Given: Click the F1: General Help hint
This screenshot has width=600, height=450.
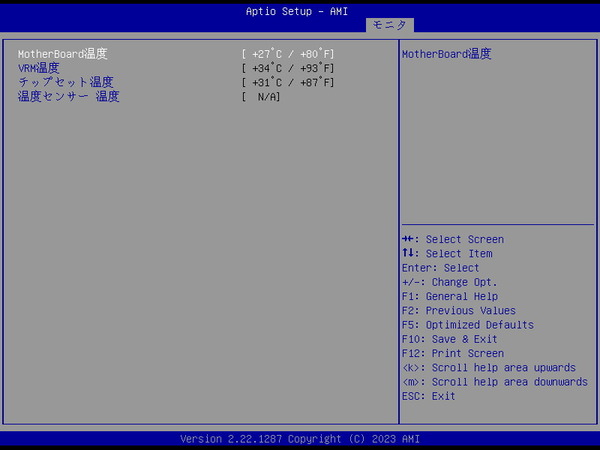Looking at the screenshot, I should 450,297.
